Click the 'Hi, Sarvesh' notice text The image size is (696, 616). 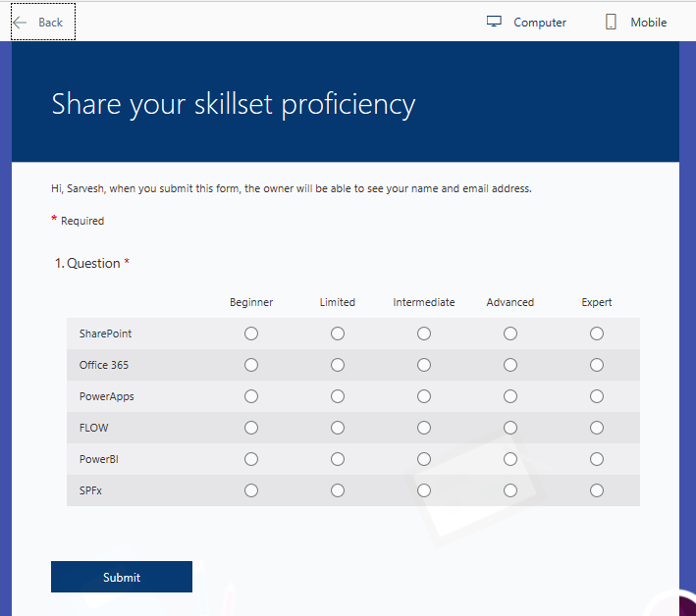pyautogui.click(x=292, y=188)
